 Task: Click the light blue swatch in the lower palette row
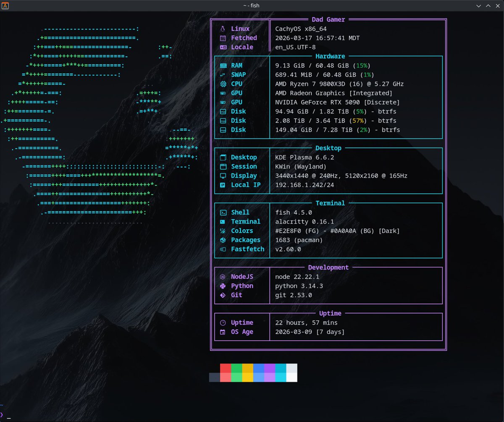[259, 377]
